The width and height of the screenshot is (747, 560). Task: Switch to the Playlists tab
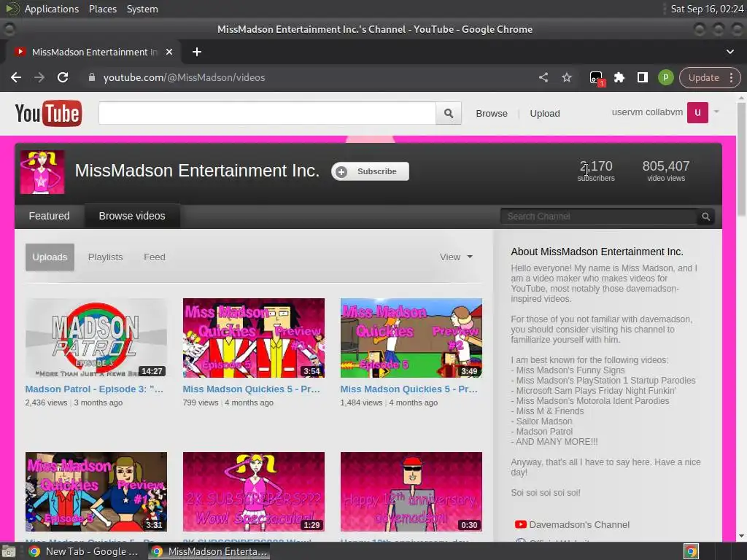[x=105, y=257]
